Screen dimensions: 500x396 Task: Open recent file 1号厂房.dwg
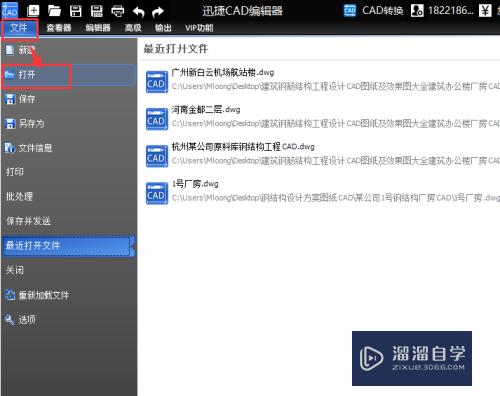pos(195,184)
